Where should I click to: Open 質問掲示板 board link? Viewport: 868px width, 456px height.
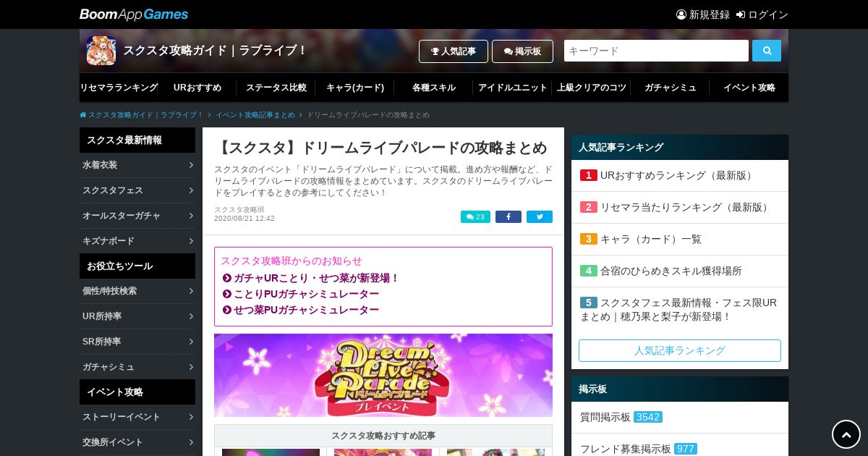click(680, 417)
